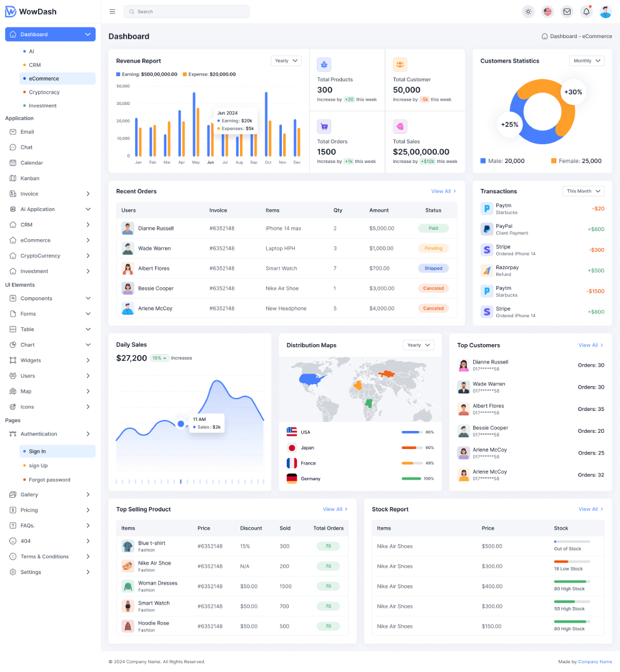Open the language flag selector
The height and width of the screenshot is (672, 620).
(547, 12)
